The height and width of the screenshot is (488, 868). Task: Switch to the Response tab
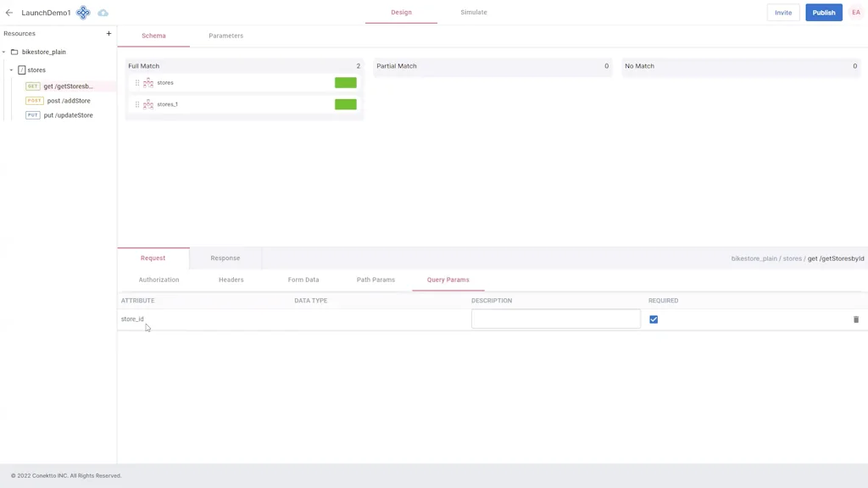pos(225,258)
